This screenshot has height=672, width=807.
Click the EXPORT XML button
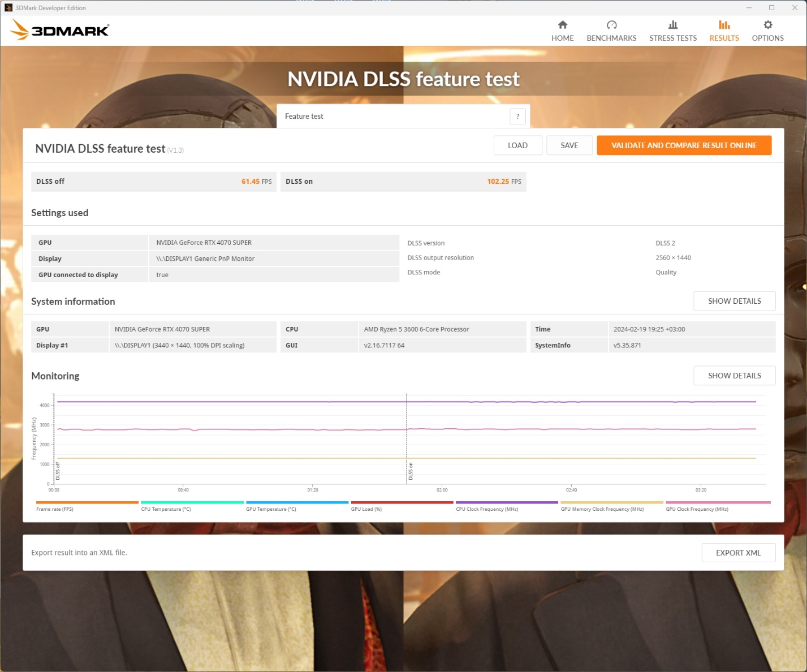coord(739,553)
